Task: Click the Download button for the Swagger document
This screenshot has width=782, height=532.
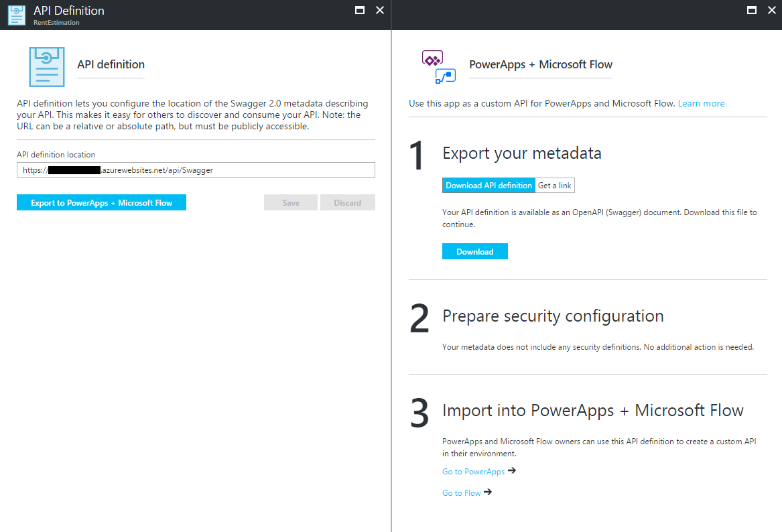Action: (474, 251)
